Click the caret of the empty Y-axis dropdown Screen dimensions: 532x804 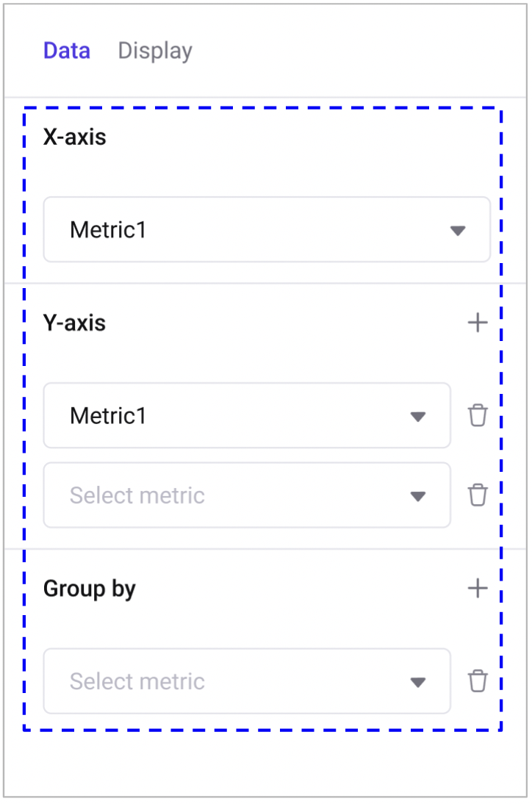[x=417, y=496]
